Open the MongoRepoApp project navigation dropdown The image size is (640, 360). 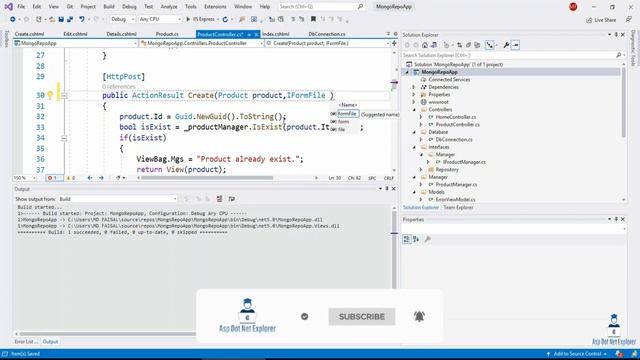(x=76, y=43)
